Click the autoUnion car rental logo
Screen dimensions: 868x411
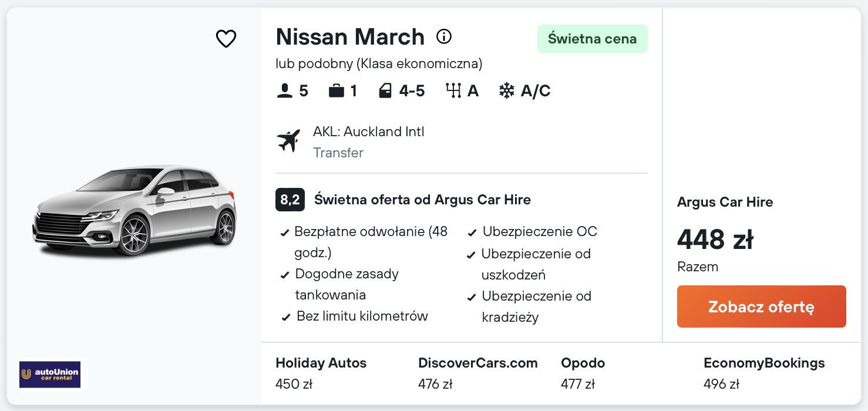click(x=49, y=375)
